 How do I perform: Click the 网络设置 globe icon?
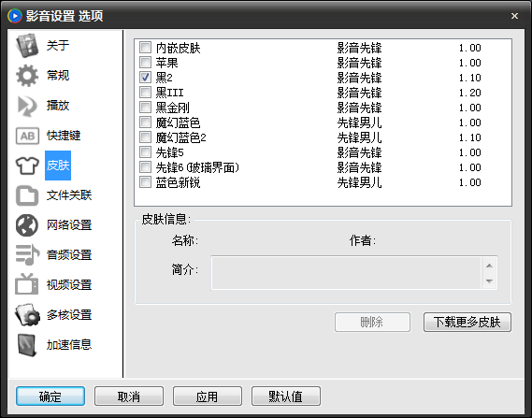click(27, 225)
